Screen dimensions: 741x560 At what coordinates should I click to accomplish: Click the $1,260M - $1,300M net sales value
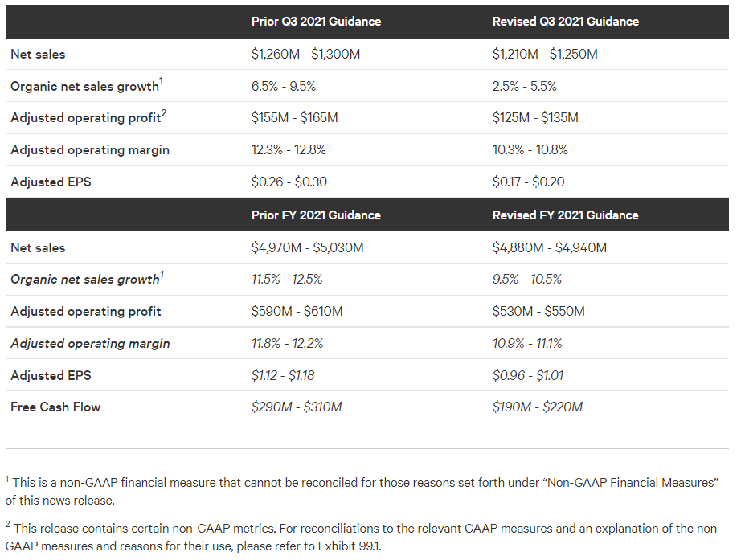coord(305,55)
